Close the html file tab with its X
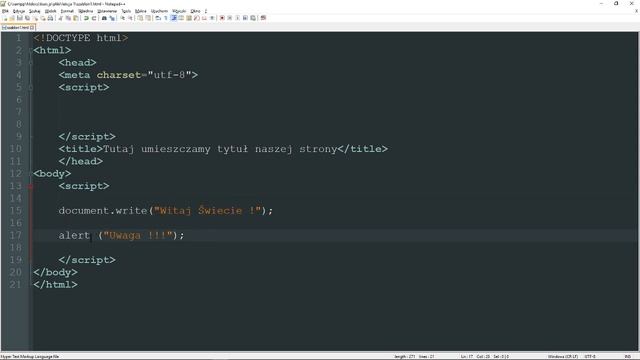 [x=32, y=27]
